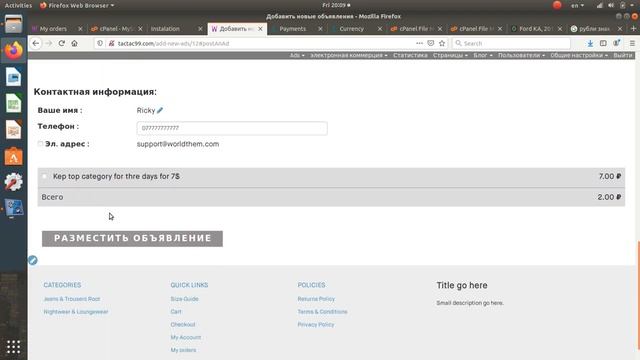
Task: Open the Статистика menu item
Action: pos(410,55)
